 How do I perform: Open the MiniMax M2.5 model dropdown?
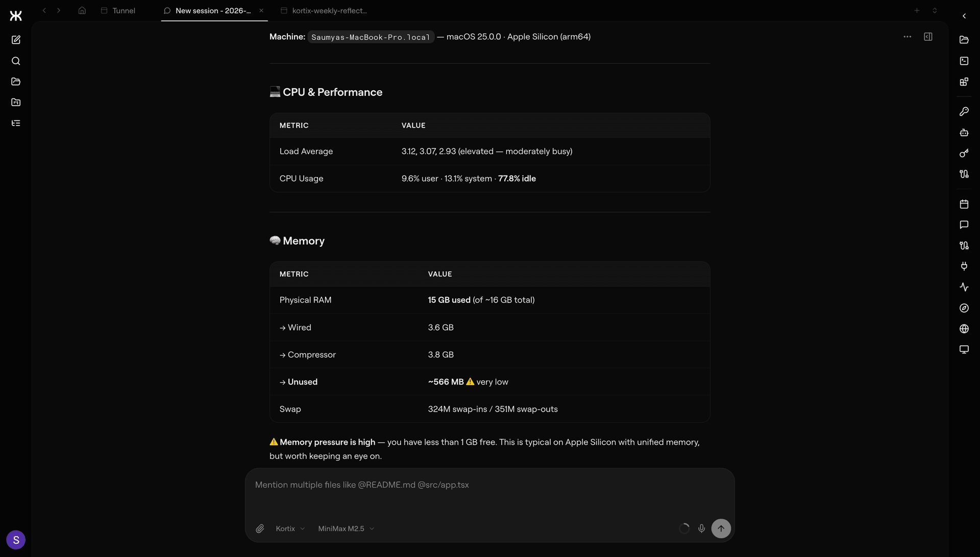(346, 528)
